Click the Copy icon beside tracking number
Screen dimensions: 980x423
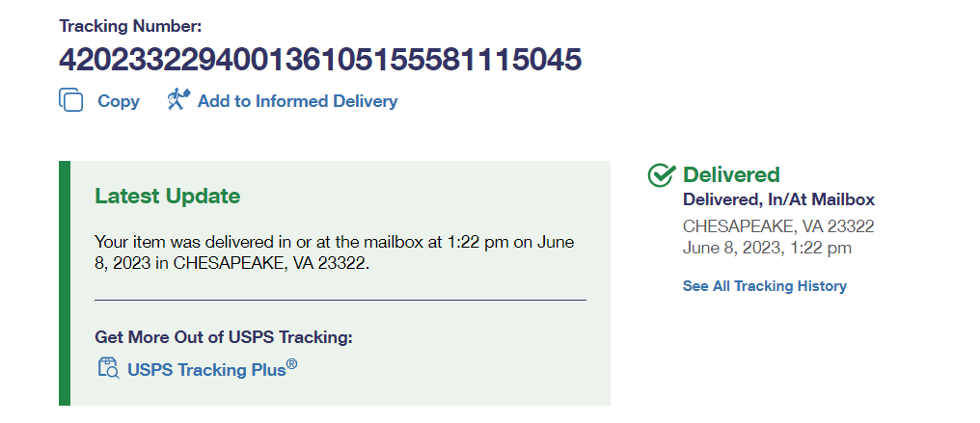[x=71, y=100]
